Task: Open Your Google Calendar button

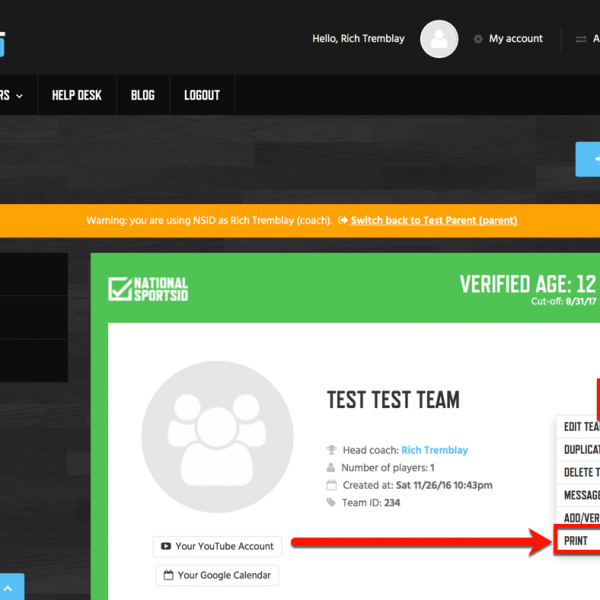Action: pos(217,575)
